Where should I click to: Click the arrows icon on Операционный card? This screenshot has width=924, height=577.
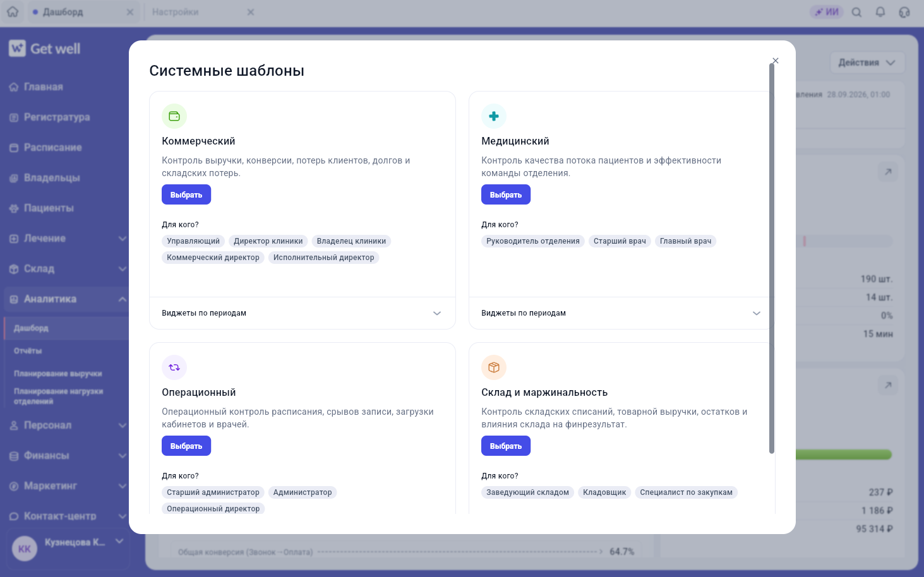point(174,367)
